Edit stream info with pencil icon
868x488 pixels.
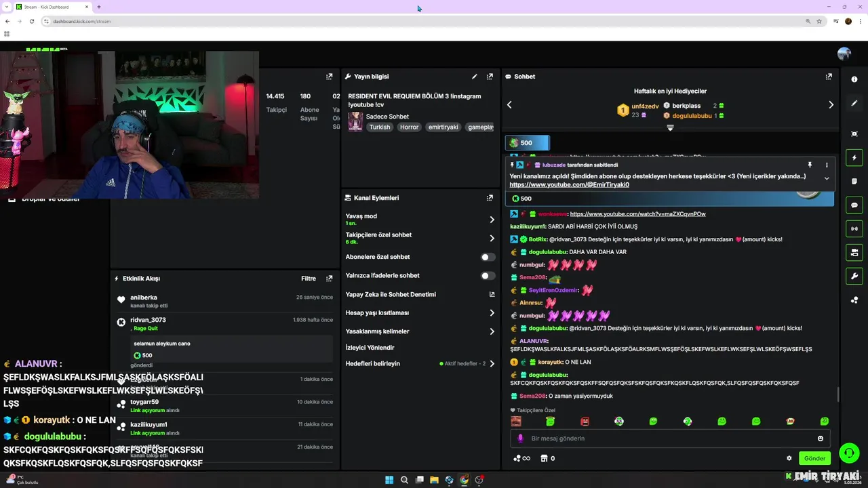pos(475,77)
